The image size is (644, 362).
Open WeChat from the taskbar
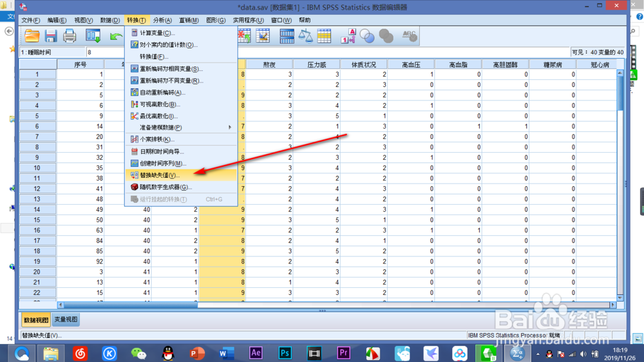[x=138, y=353]
